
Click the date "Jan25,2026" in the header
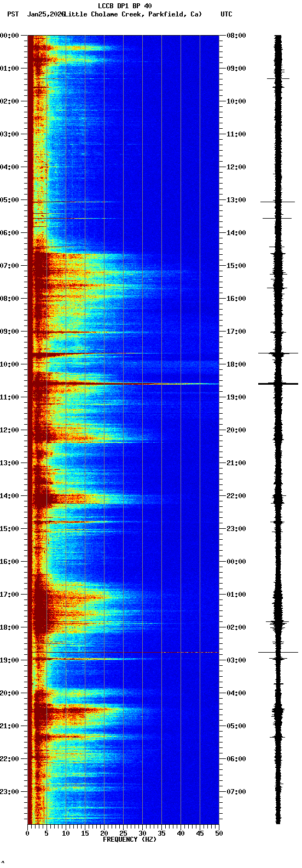click(46, 14)
